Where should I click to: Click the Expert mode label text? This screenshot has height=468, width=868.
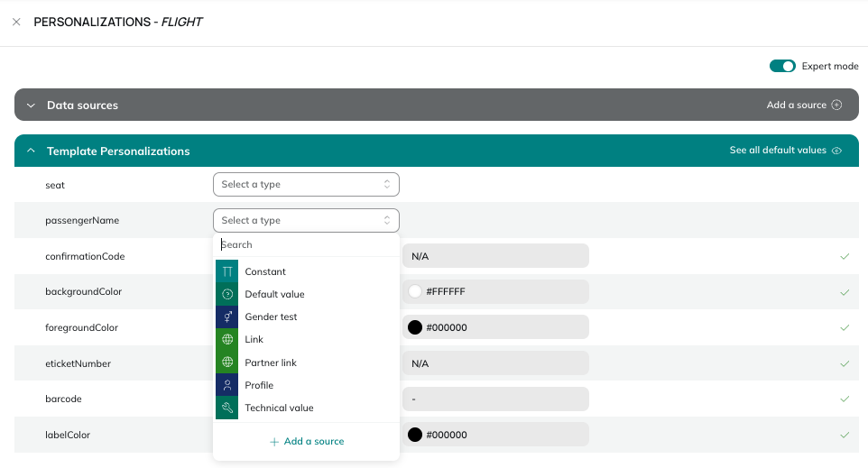pos(830,67)
